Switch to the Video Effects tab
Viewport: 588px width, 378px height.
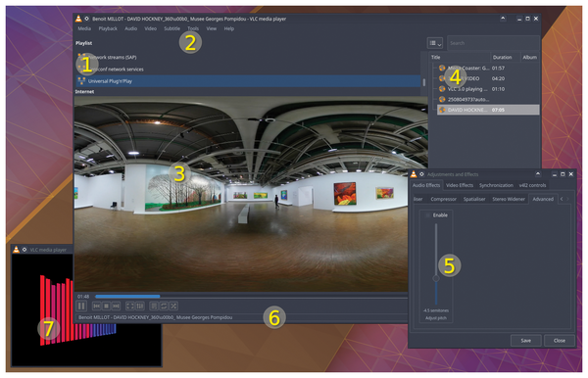point(460,185)
